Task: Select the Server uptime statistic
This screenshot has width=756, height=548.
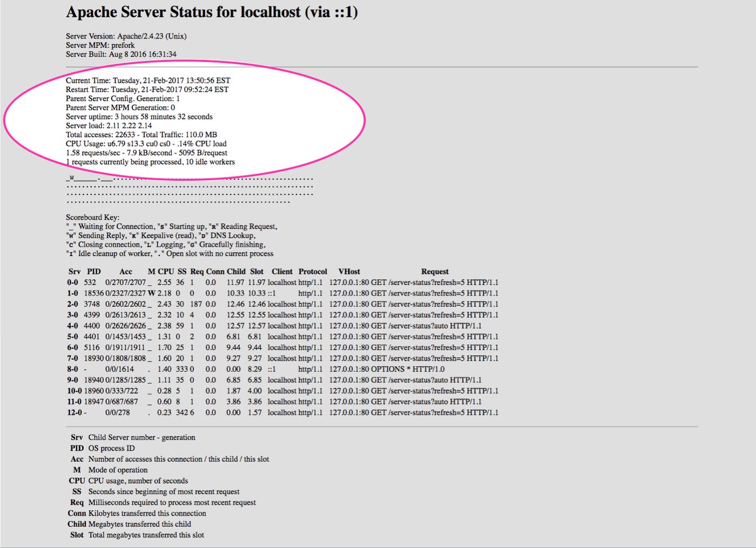Action: [x=139, y=116]
